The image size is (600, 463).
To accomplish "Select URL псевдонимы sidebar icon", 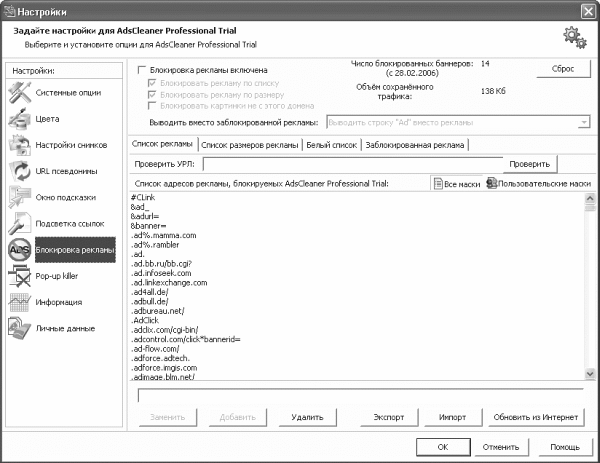I will coord(20,171).
